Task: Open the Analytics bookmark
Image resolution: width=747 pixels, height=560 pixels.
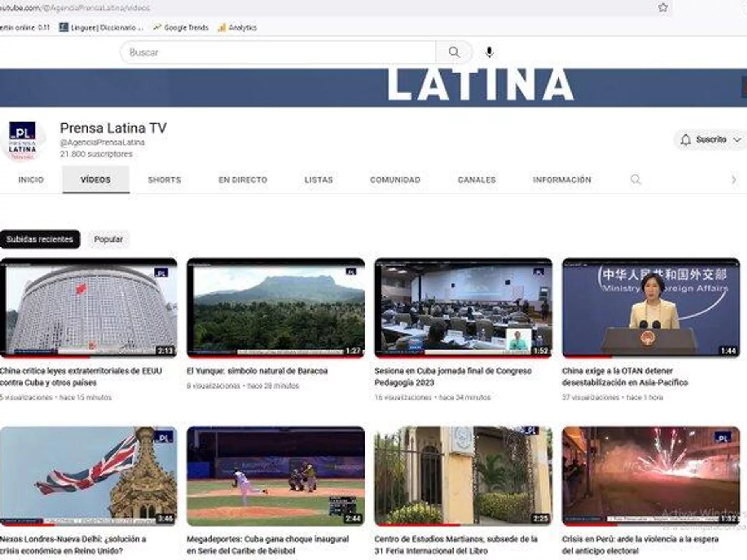Action: 237,28
